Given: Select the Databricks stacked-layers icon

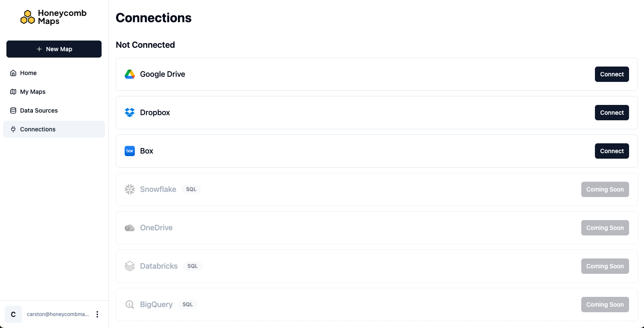Looking at the screenshot, I should 130,266.
